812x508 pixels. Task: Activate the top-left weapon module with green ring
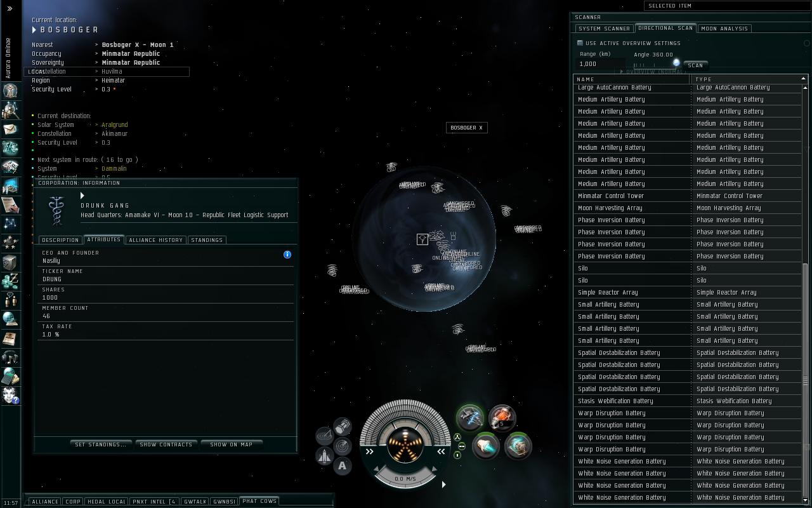[470, 417]
